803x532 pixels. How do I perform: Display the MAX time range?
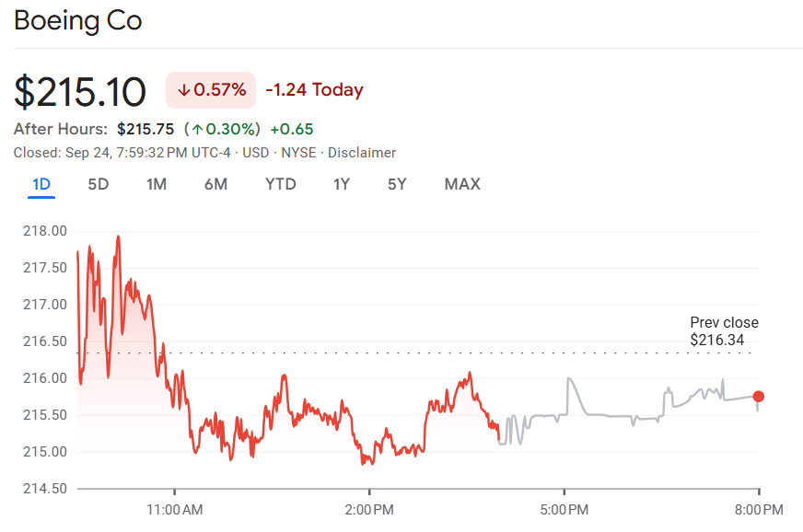click(462, 184)
